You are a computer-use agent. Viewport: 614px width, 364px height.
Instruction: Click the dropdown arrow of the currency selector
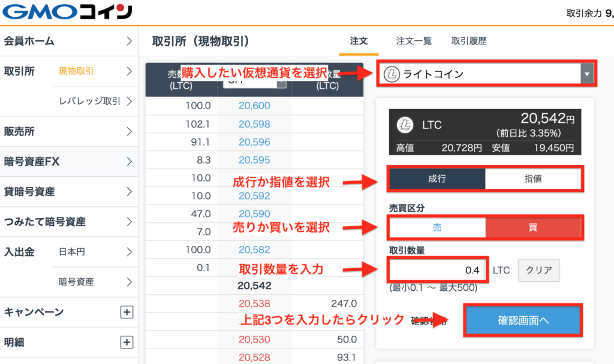(587, 74)
